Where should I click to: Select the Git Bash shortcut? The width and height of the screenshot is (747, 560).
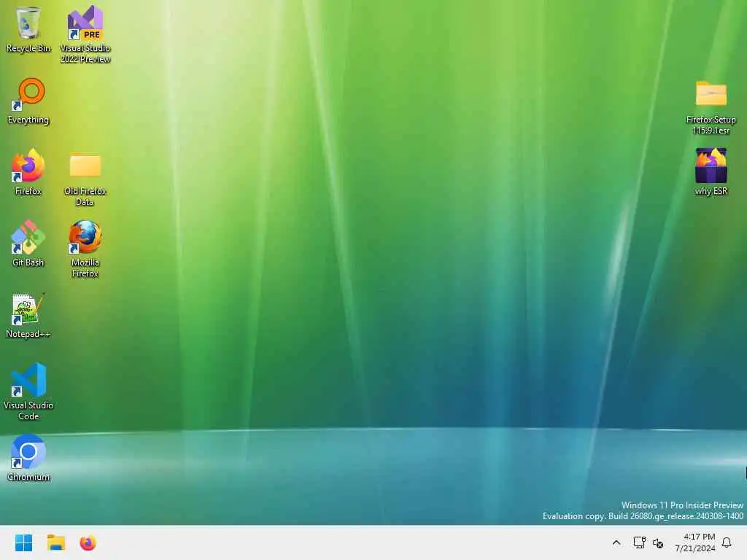point(28,244)
